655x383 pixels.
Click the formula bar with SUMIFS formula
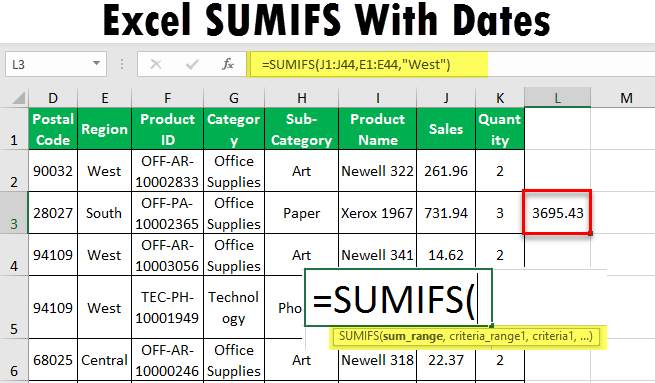tap(368, 64)
